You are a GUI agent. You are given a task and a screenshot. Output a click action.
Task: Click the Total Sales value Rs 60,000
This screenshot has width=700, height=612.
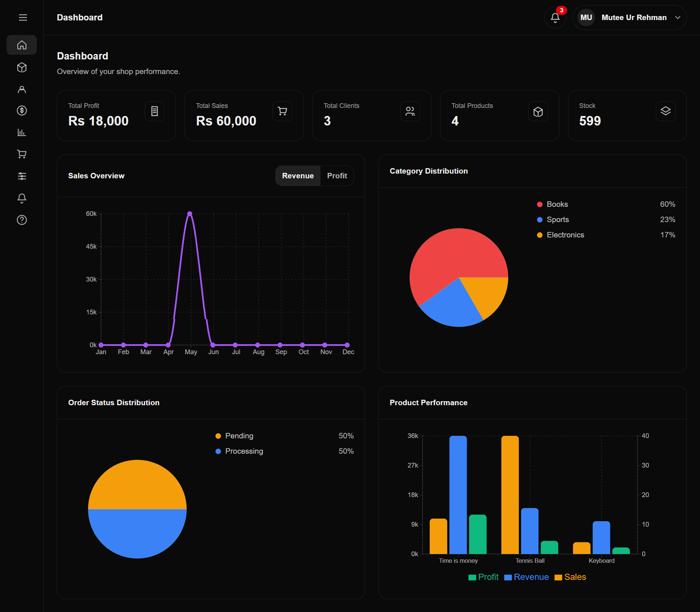click(x=226, y=121)
